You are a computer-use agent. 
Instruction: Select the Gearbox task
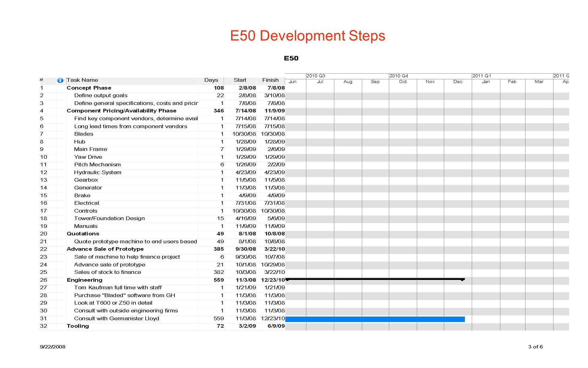(x=86, y=180)
